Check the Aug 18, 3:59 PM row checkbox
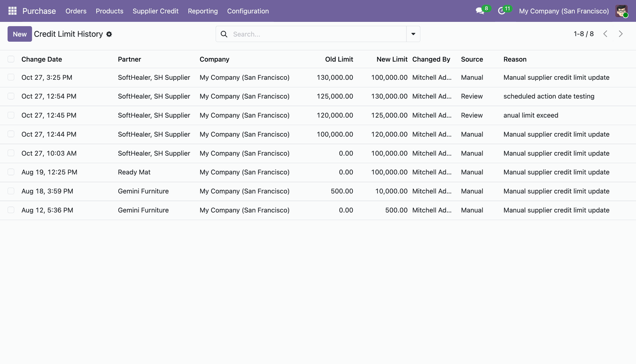636x364 pixels. [11, 191]
